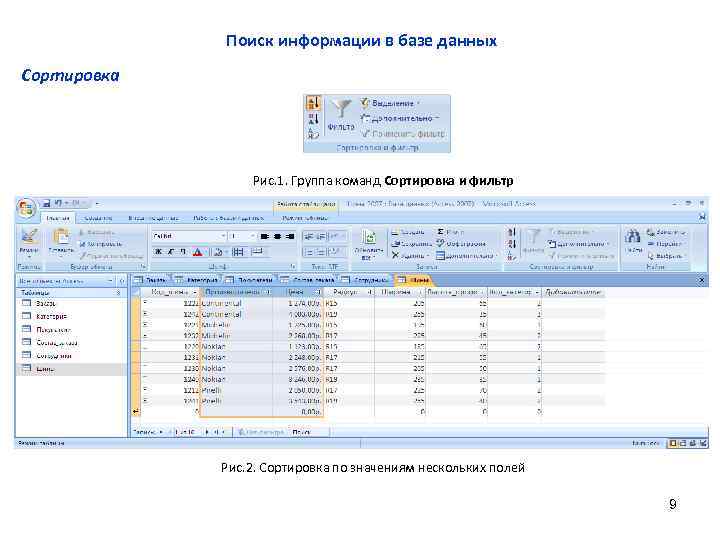This screenshot has height=540, width=720.
Task: Open the font size combo box
Action: pyautogui.click(x=242, y=236)
